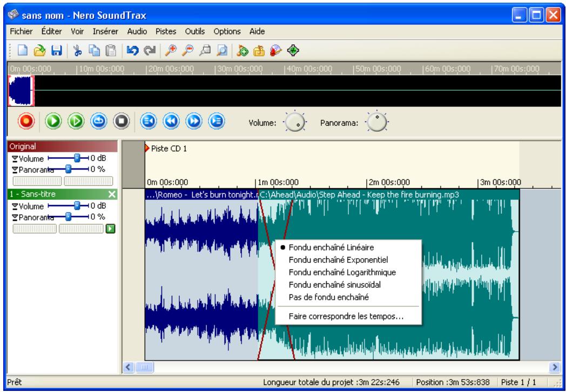Image resolution: width=566 pixels, height=392 pixels.
Task: Open the Pistes menu
Action: point(166,31)
